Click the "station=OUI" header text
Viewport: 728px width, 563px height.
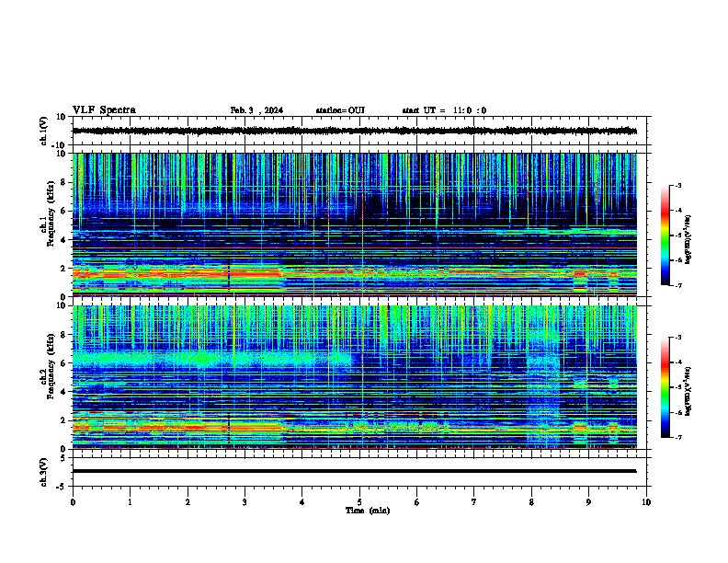point(340,110)
